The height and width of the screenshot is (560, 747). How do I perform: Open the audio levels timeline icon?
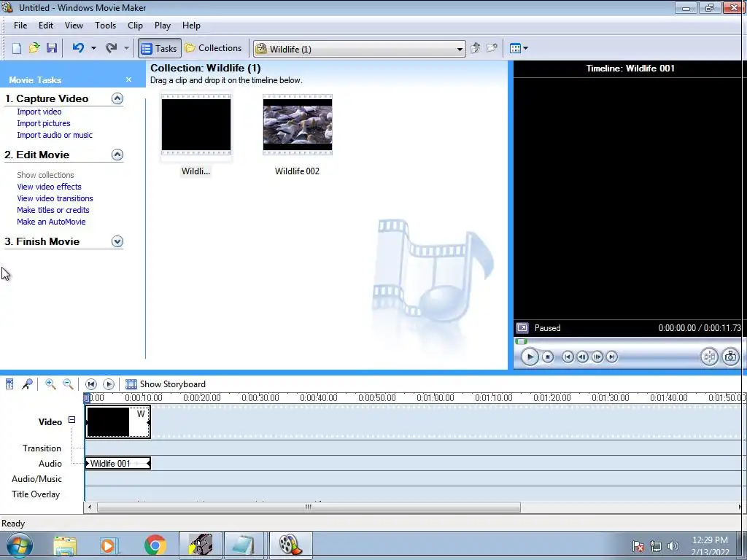(x=9, y=384)
